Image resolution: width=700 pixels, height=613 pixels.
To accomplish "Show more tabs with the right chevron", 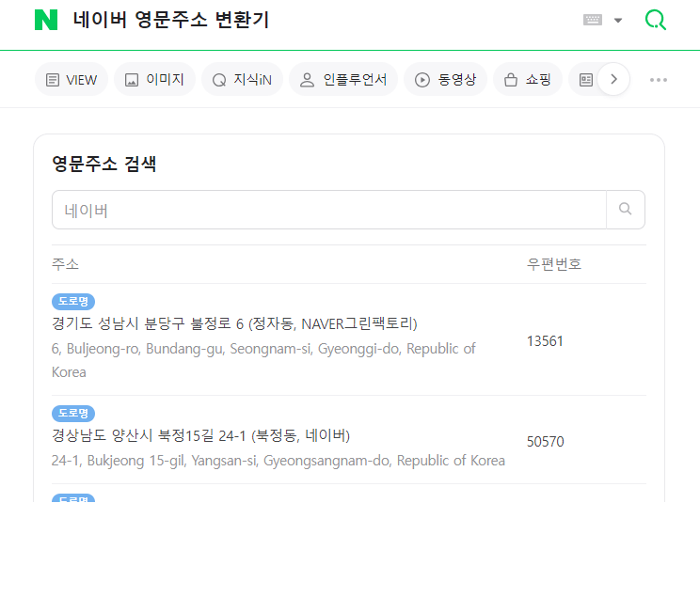I will [613, 79].
